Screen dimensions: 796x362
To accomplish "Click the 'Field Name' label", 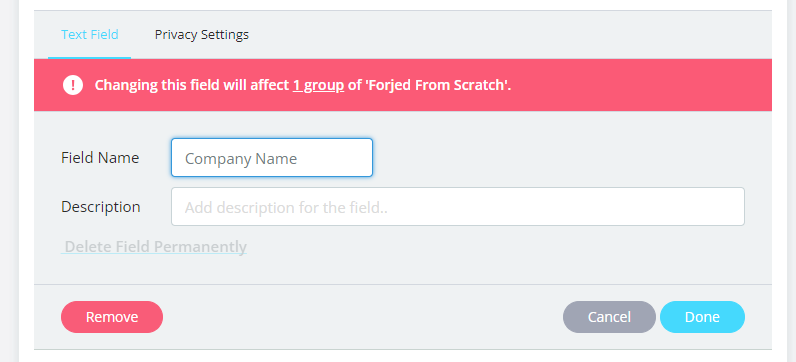I will [x=100, y=157].
